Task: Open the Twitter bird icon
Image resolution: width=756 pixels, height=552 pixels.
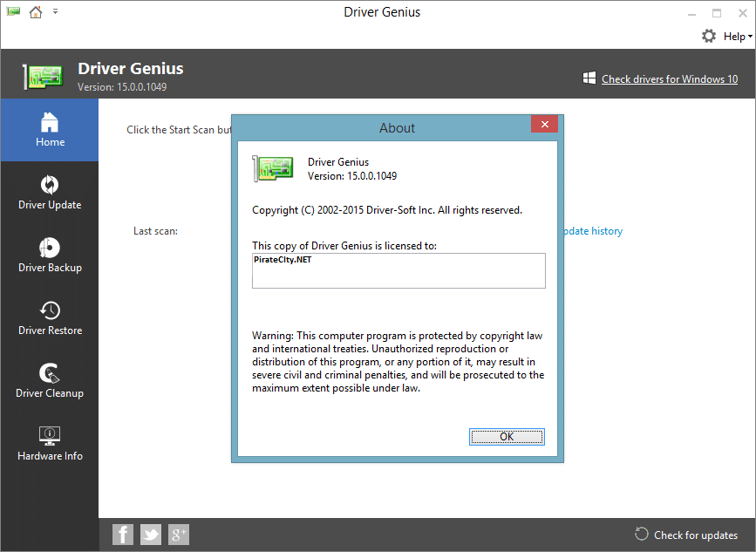Action: pyautogui.click(x=151, y=535)
